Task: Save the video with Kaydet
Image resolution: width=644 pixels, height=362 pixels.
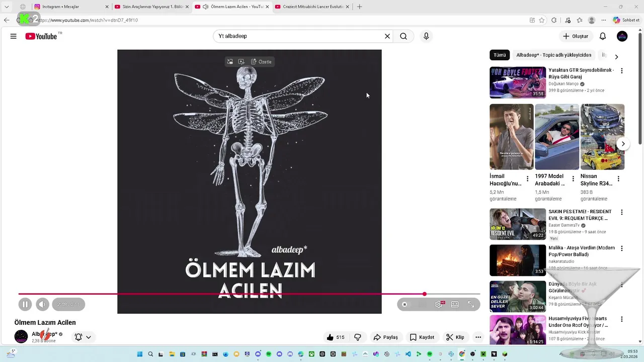Action: [422, 337]
